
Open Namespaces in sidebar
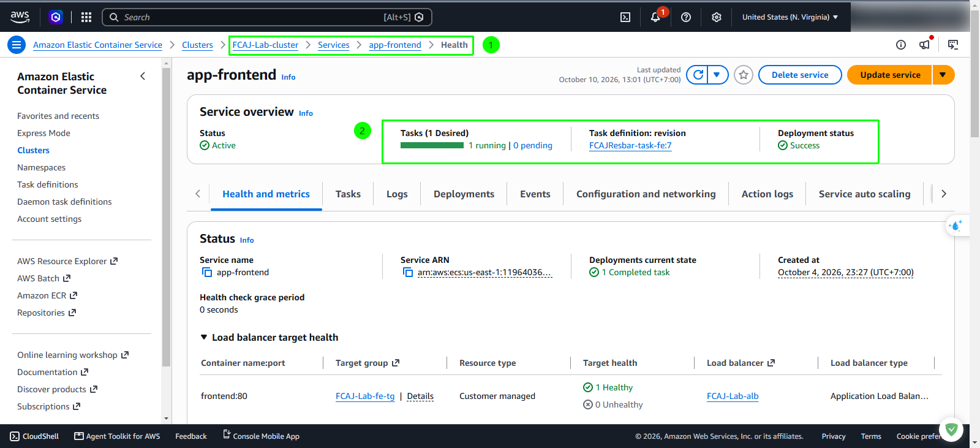click(41, 167)
